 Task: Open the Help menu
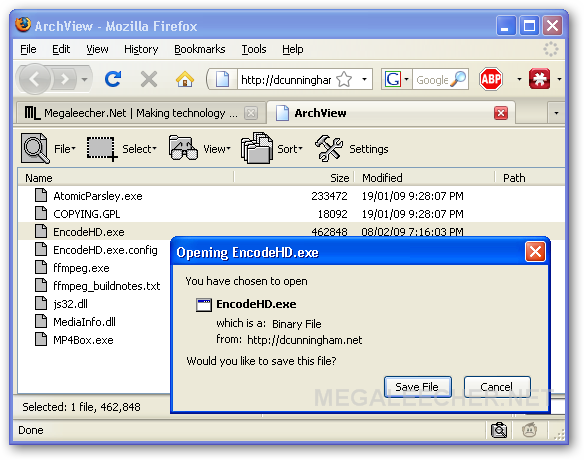pos(292,49)
